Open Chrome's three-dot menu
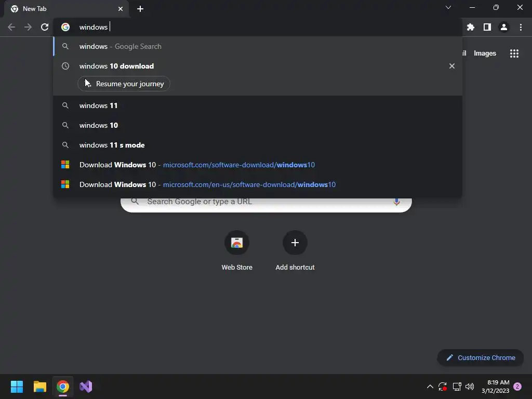 click(x=521, y=27)
